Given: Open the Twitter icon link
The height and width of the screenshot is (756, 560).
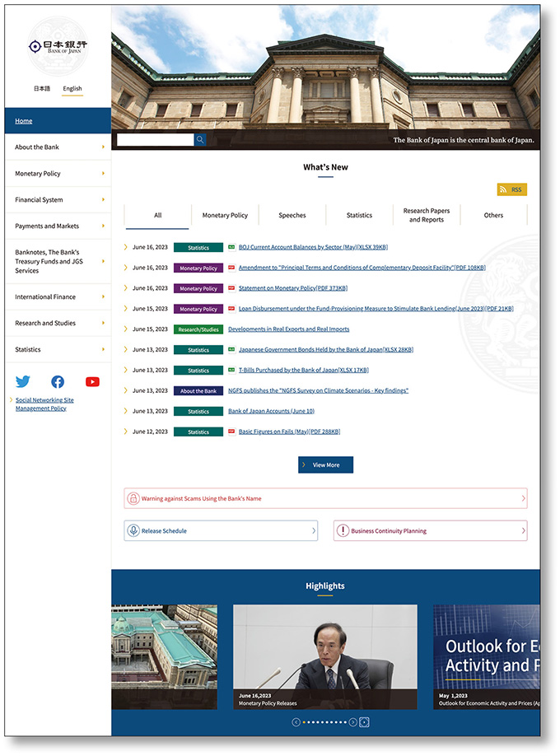Looking at the screenshot, I should (x=23, y=382).
